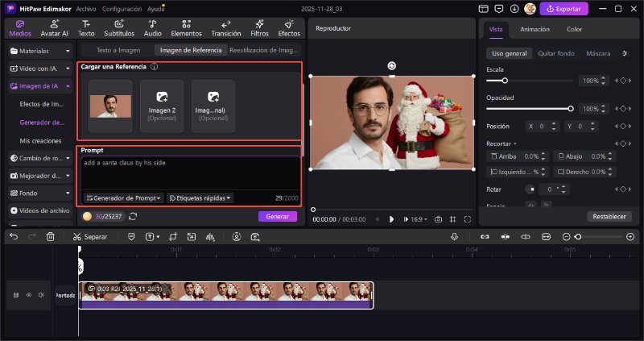Select the Quitar fondo option
Screen dimensions: 644x341
point(556,53)
